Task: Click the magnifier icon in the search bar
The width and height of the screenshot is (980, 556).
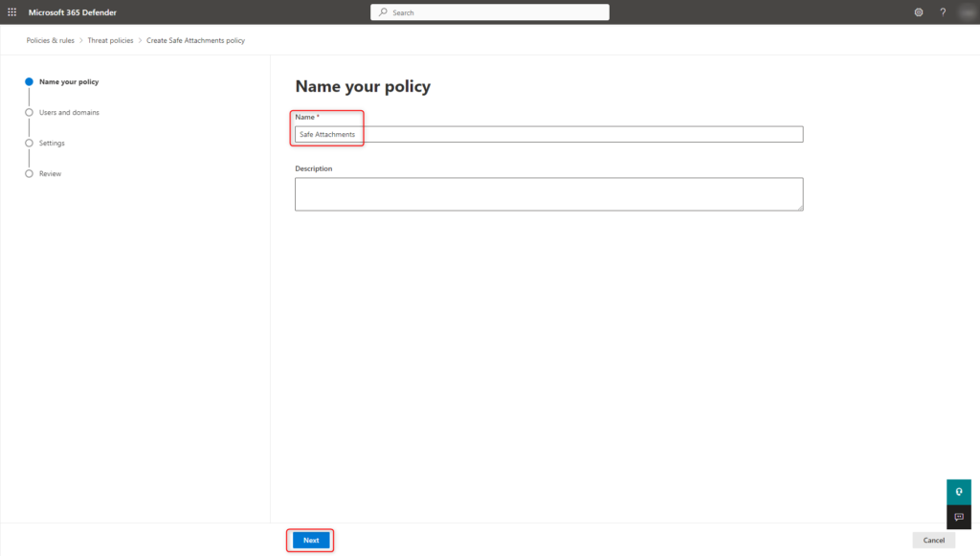Action: pos(382,11)
